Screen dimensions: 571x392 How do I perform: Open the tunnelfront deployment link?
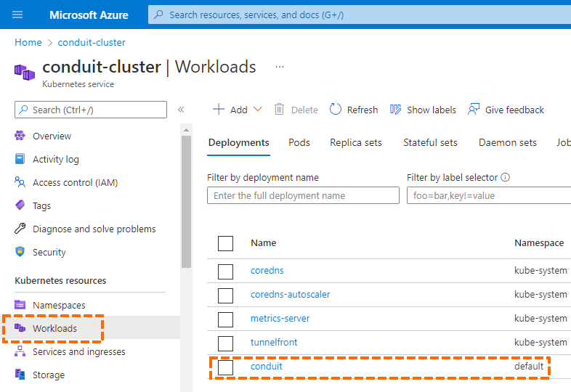pyautogui.click(x=274, y=343)
